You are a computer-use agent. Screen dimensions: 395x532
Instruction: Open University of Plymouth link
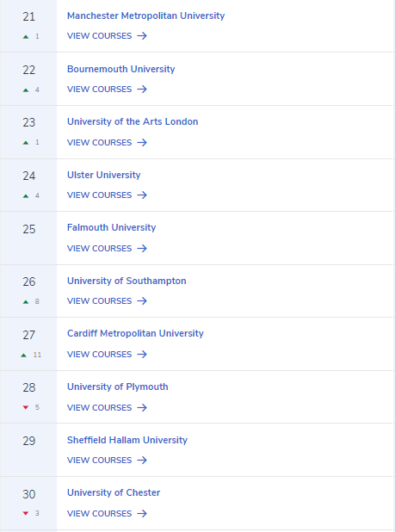pyautogui.click(x=118, y=387)
